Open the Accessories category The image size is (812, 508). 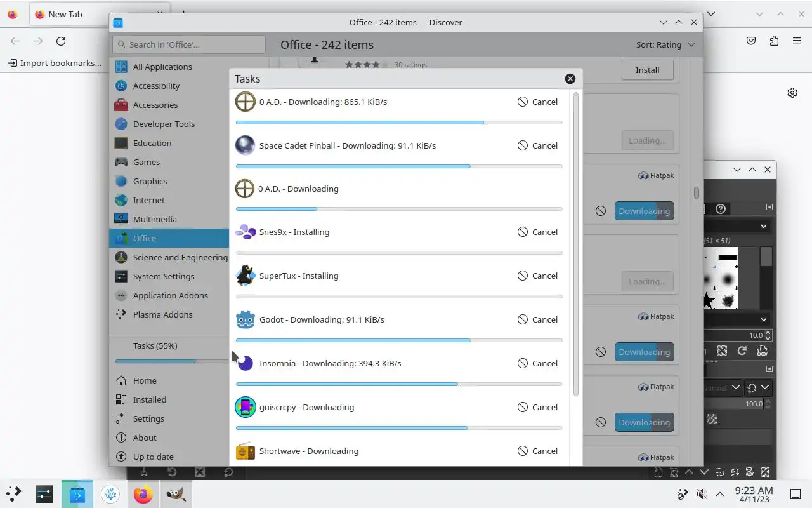[x=169, y=105]
